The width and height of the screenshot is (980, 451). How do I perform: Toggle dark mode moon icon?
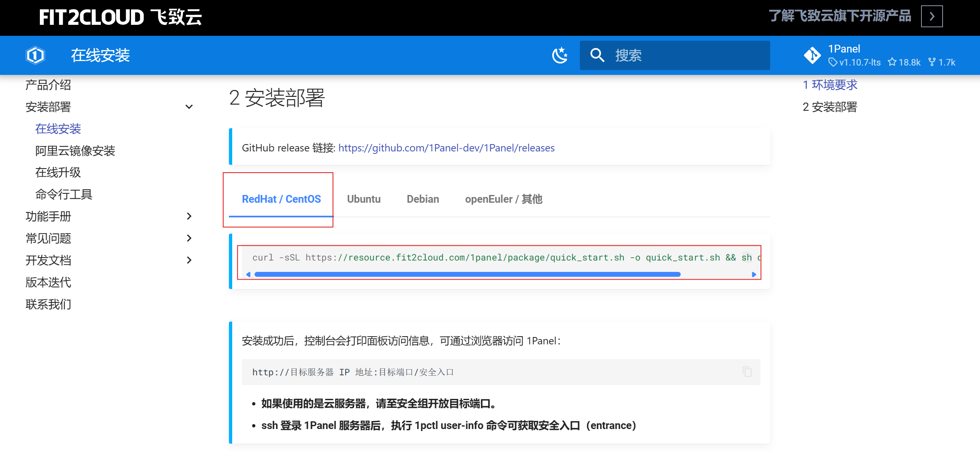pos(560,55)
